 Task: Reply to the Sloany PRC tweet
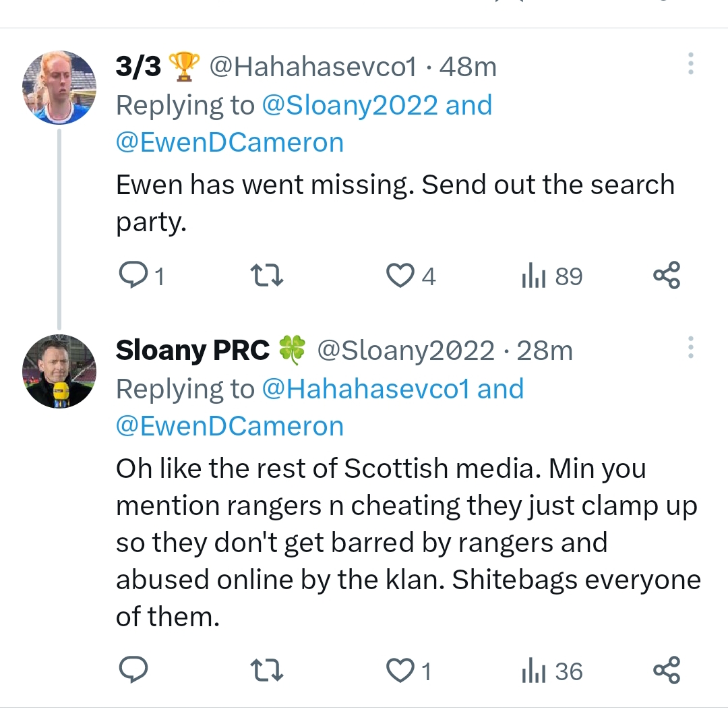(133, 671)
